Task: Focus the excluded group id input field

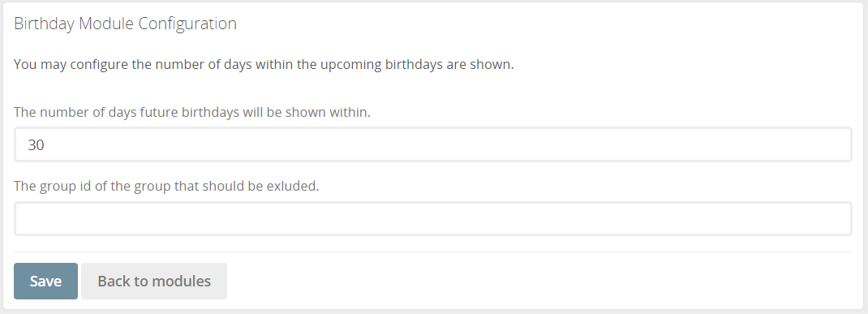Action: (x=433, y=219)
